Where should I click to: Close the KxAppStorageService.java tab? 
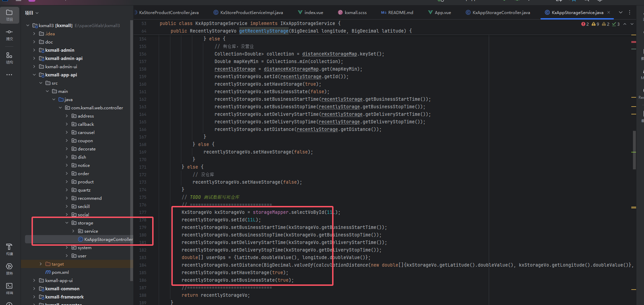(609, 12)
